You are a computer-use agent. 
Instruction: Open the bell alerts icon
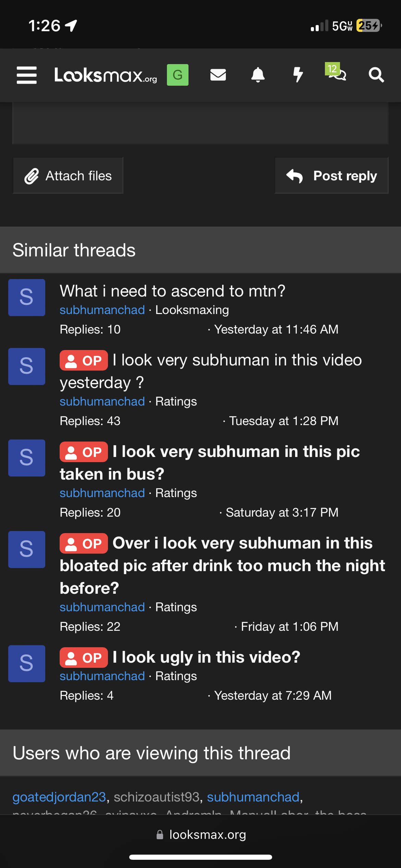click(258, 75)
